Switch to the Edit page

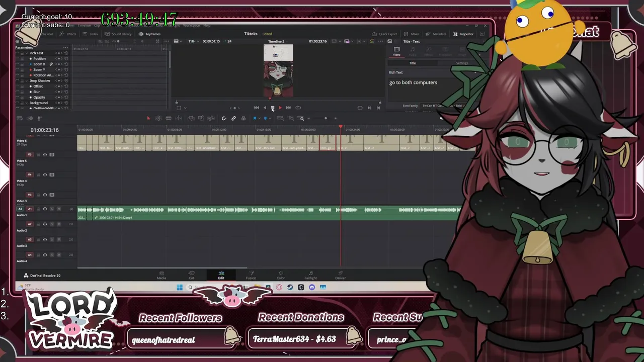(221, 275)
